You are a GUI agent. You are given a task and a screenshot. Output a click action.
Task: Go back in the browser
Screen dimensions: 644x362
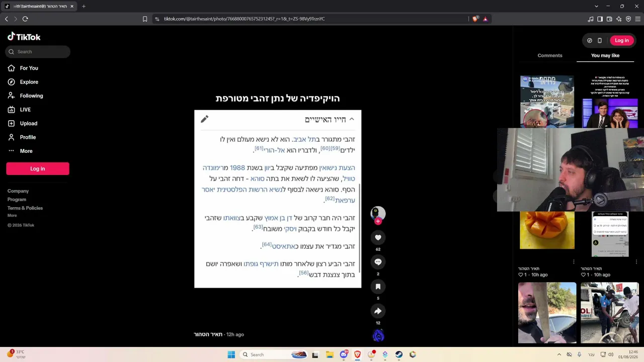pos(7,19)
